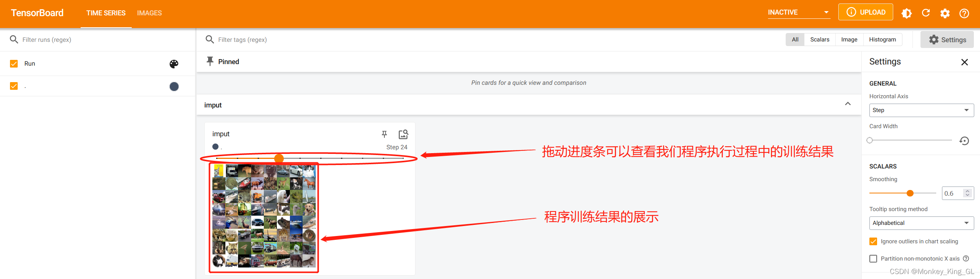
Task: Reload data with refresh icon
Action: [926, 13]
